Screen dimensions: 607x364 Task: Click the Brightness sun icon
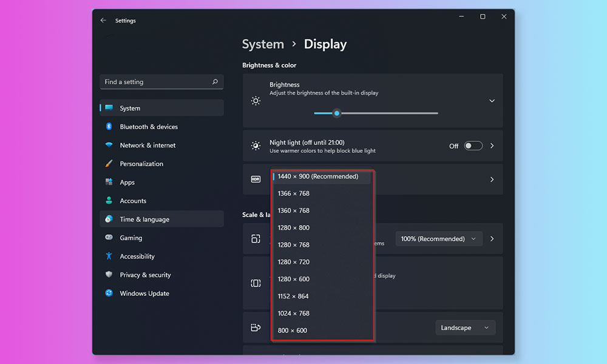point(256,101)
